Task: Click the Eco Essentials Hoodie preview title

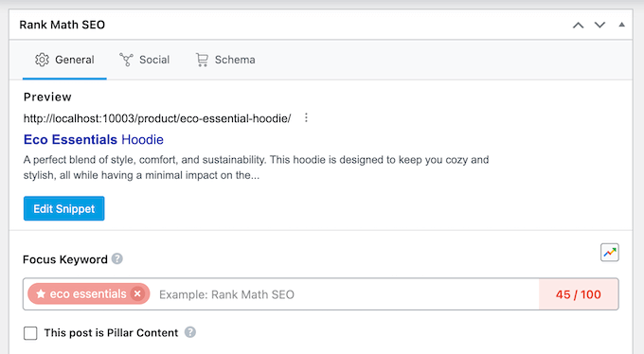Action: [x=94, y=140]
